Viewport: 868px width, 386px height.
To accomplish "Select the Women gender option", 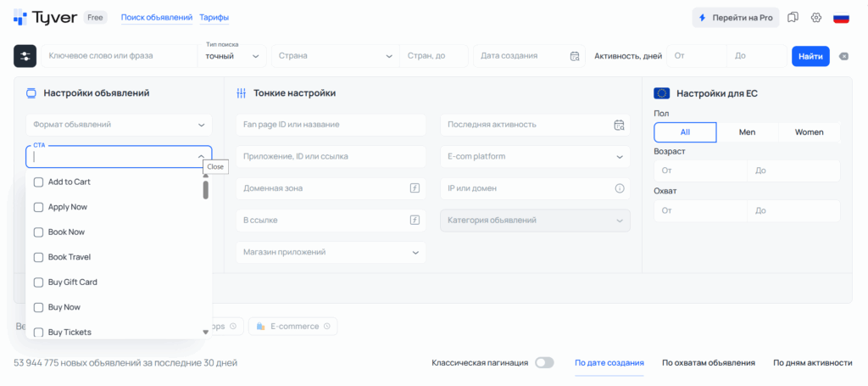I will pos(809,132).
